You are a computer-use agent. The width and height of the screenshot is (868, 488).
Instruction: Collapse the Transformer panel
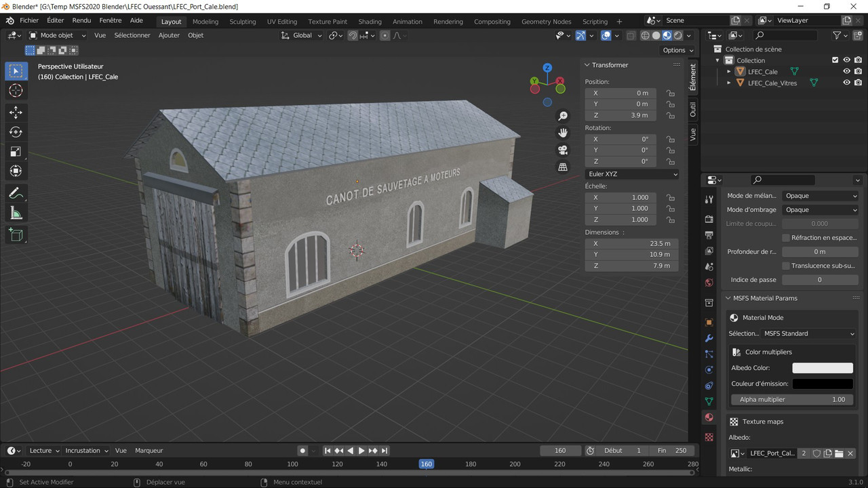[587, 65]
